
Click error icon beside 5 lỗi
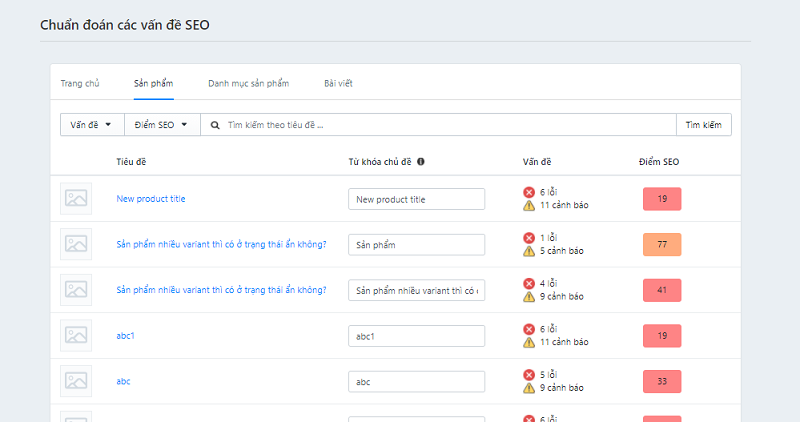pos(529,375)
